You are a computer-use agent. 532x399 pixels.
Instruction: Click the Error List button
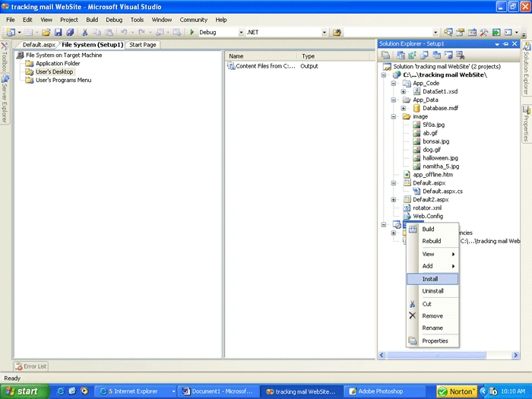31,366
